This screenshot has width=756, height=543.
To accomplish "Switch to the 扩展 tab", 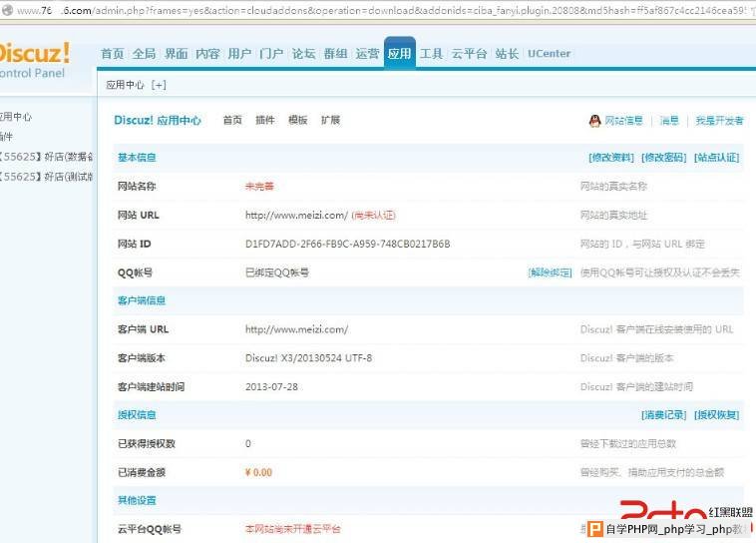I will click(x=330, y=120).
